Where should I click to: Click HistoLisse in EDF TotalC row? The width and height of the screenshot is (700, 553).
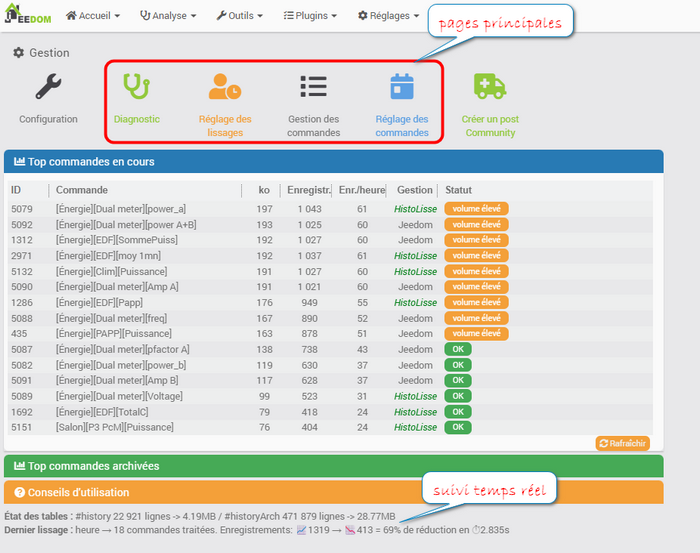click(415, 412)
